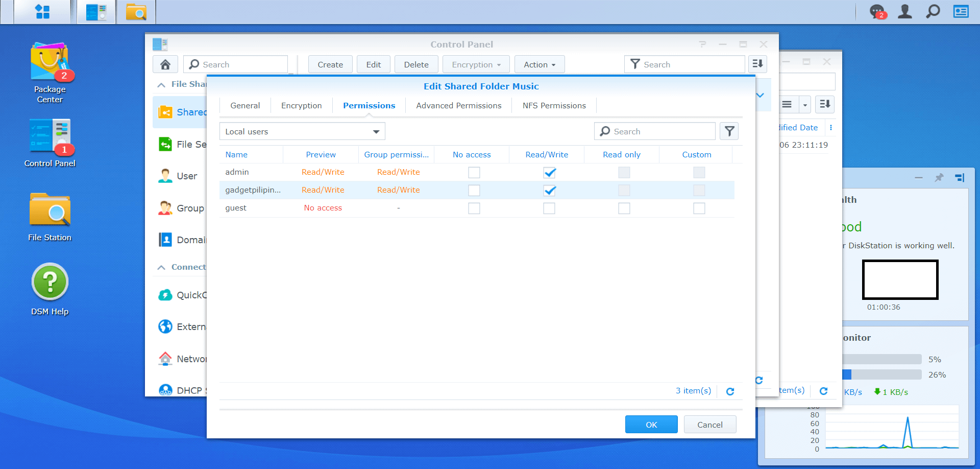This screenshot has height=469, width=980.
Task: Expand the shared folder row chevron
Action: pos(760,95)
